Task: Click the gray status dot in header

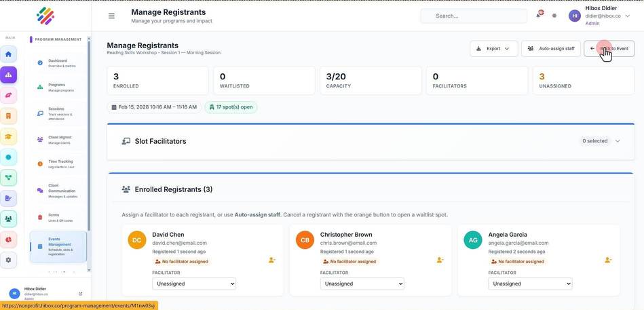Action: (554, 16)
